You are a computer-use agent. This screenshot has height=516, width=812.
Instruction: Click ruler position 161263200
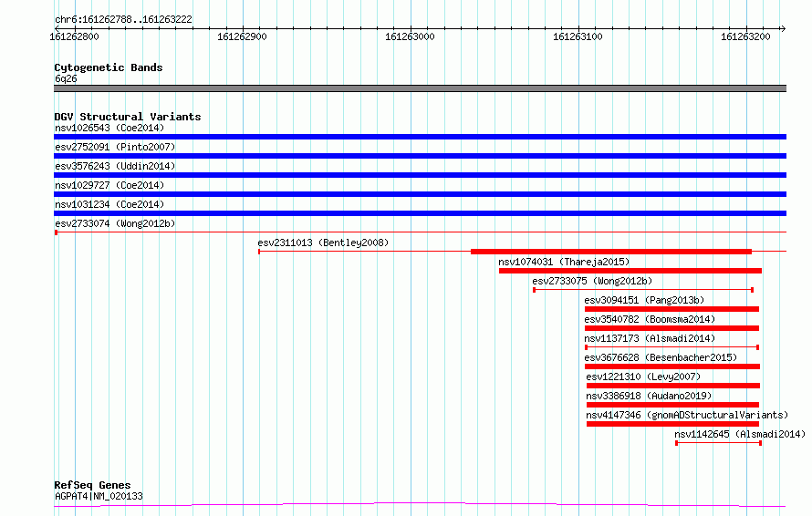745,36
